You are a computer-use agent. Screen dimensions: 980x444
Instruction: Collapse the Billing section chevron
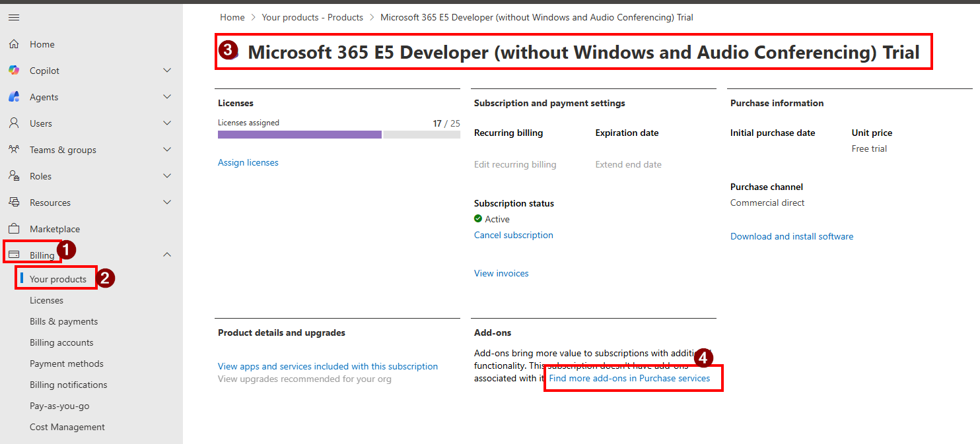[167, 255]
